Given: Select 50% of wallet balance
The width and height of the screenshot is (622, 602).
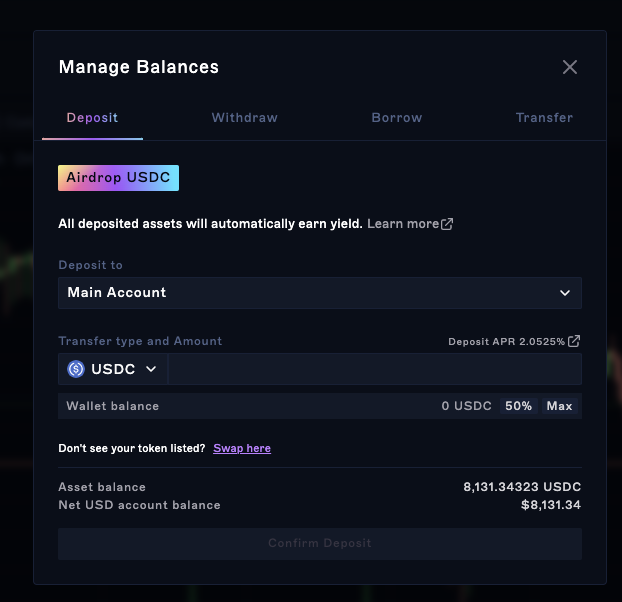Looking at the screenshot, I should (518, 406).
